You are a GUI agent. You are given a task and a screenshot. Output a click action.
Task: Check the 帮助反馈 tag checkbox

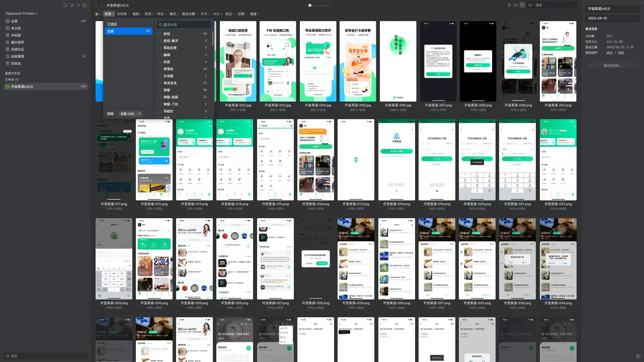click(159, 48)
